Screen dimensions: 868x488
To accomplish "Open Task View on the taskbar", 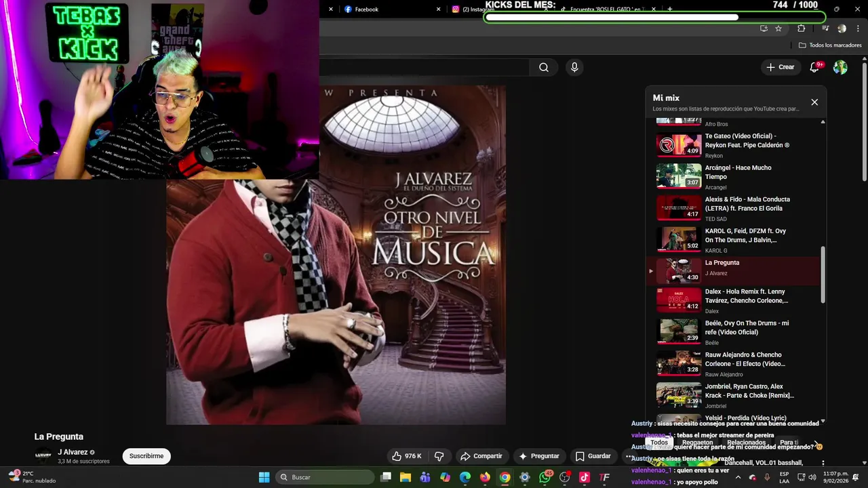I will (x=386, y=477).
